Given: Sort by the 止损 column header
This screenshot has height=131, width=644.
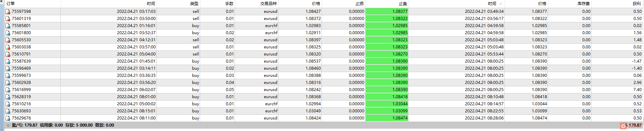Looking at the screenshot, I should click(359, 4).
